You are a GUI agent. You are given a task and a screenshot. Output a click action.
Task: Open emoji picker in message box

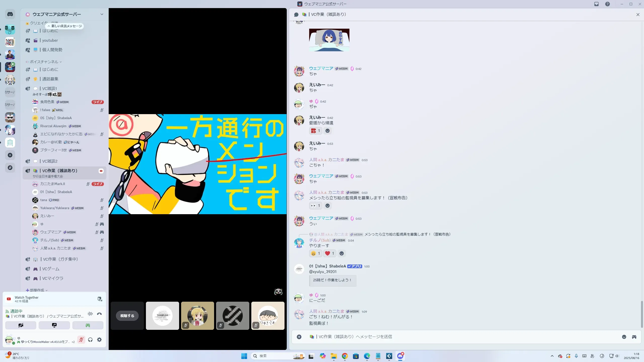[624, 337]
